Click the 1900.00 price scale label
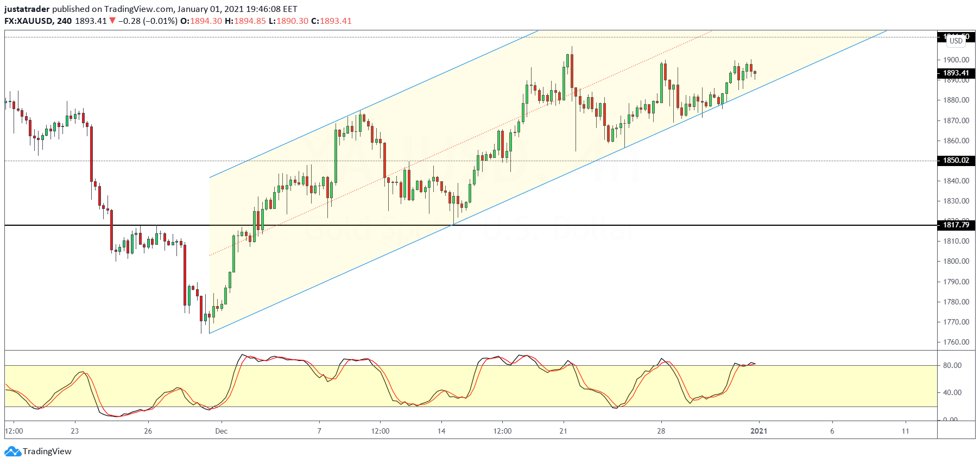Image resolution: width=980 pixels, height=464 pixels. pos(956,60)
